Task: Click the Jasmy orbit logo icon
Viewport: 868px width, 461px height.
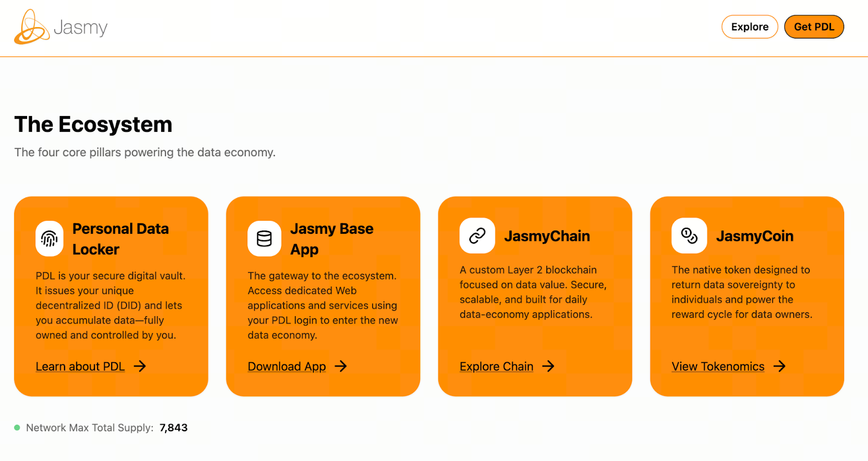Action: 31,27
